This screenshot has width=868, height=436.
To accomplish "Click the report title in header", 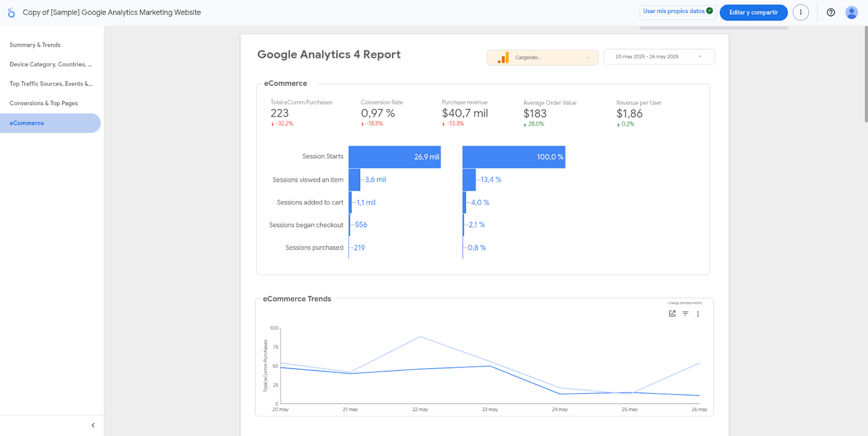I will [x=112, y=12].
